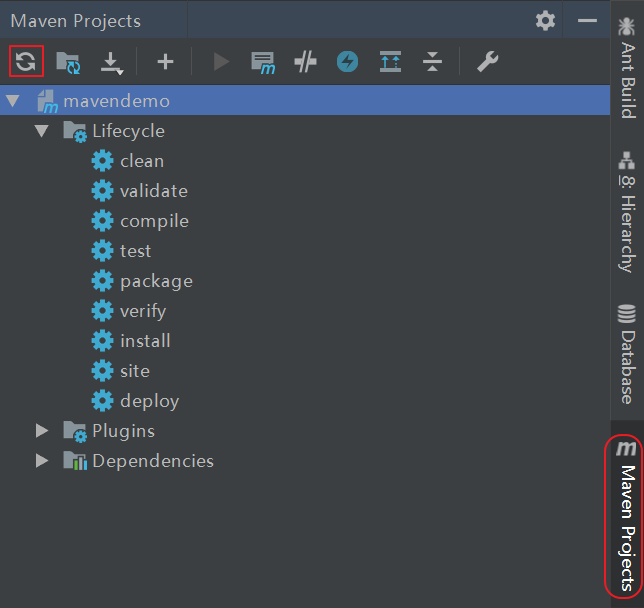Toggle Skip Tests mode lightning icon
The height and width of the screenshot is (608, 644).
347,62
